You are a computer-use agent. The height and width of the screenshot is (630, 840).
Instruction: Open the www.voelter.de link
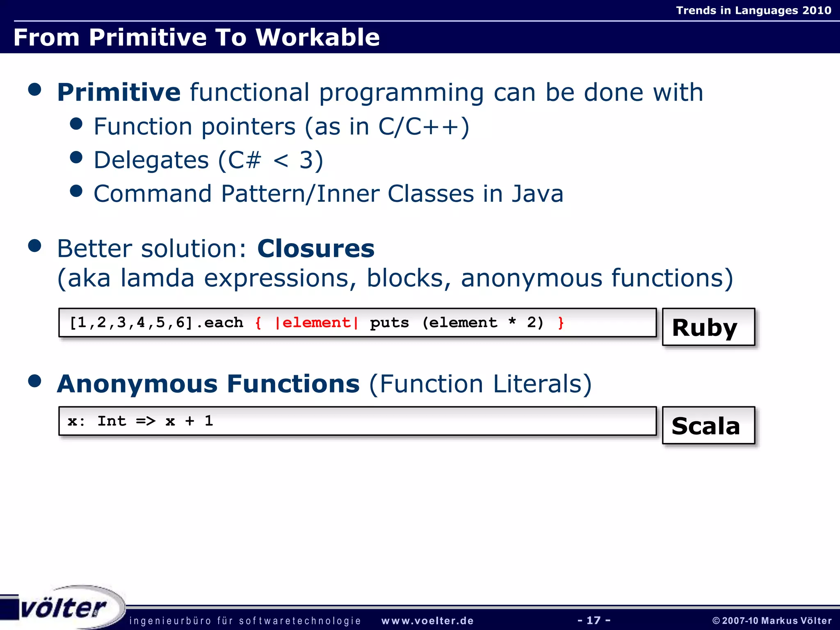[x=427, y=621]
